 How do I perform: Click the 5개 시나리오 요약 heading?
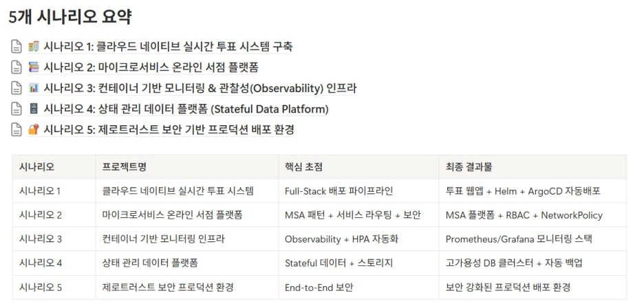pyautogui.click(x=69, y=17)
